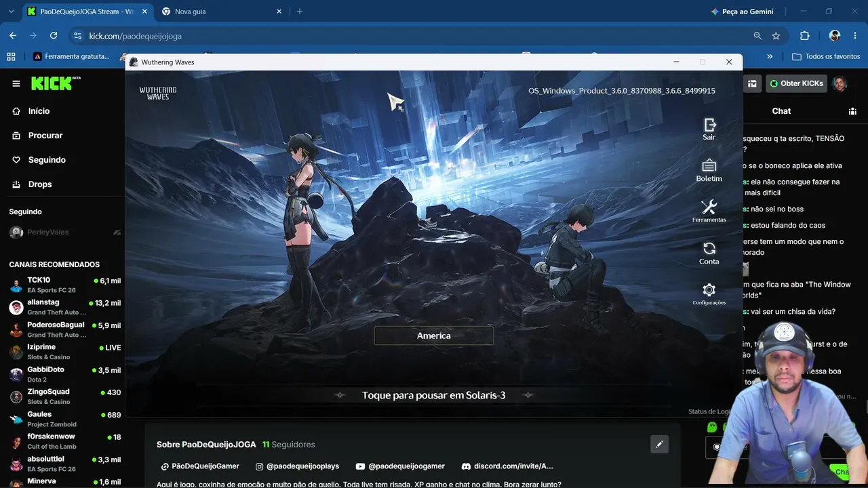
Task: Click the zoom magnifier in address bar
Action: 757,36
